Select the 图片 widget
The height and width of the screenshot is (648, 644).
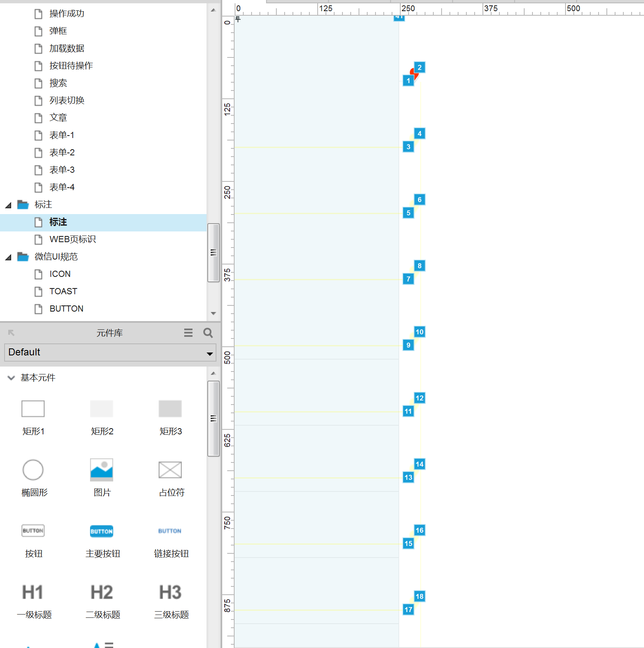tap(102, 479)
